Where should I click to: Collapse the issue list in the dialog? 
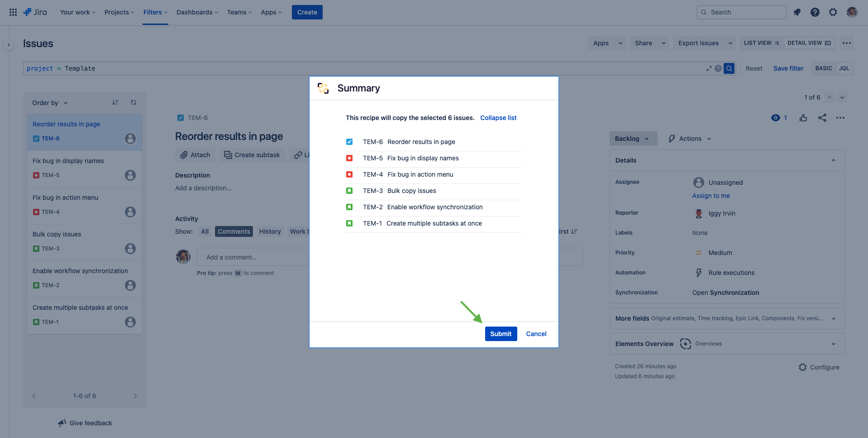point(498,118)
